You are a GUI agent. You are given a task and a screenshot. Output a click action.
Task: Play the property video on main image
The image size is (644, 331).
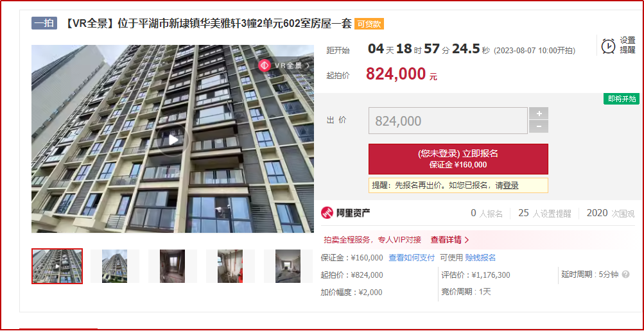(173, 140)
